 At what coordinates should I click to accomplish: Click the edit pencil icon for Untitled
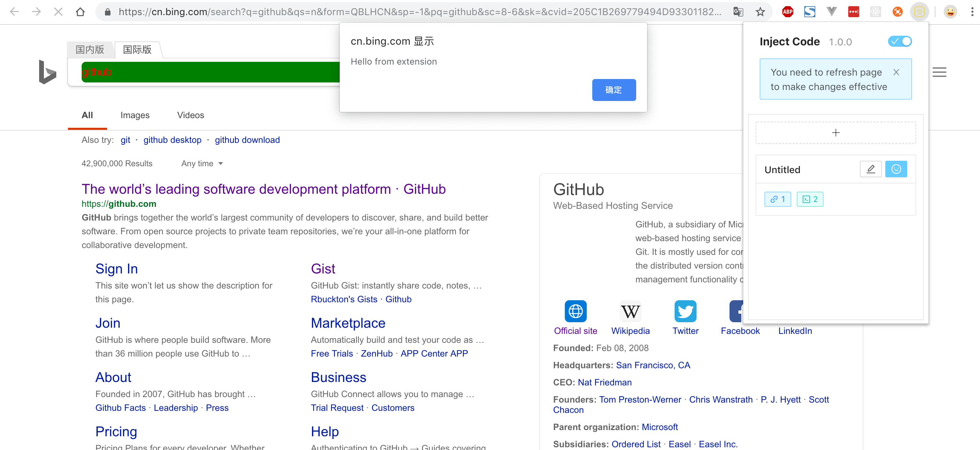pyautogui.click(x=871, y=169)
